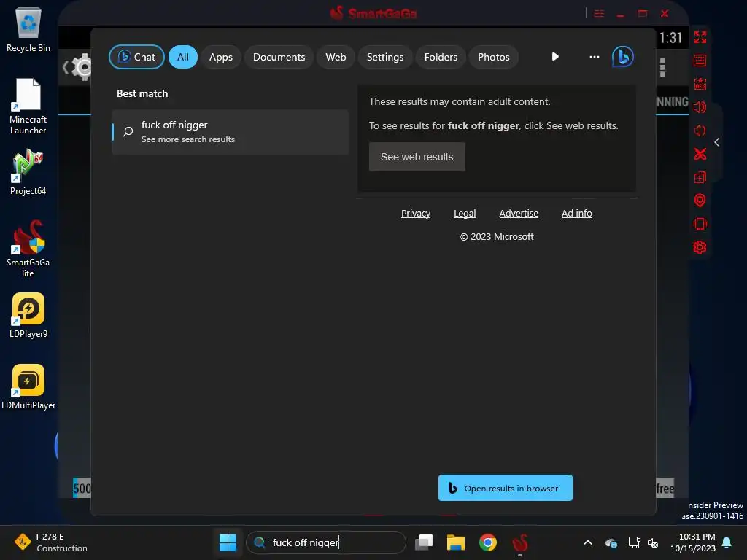Open network status tray icon
This screenshot has width=747, height=560.
[x=634, y=542]
